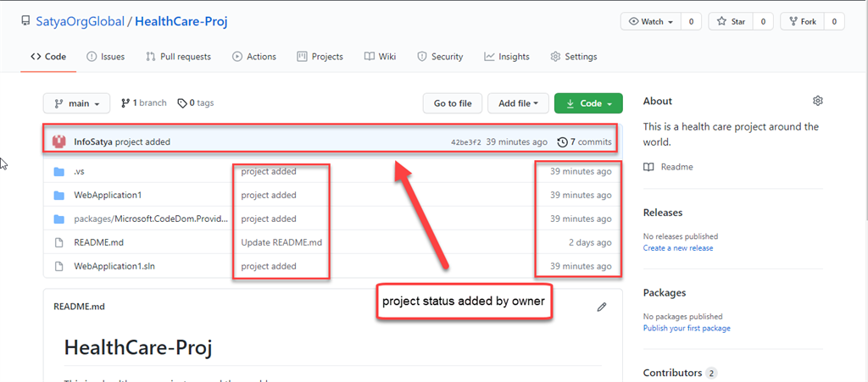868x382 pixels.
Task: Open the packages/Microsoft.CodeDom folder
Action: coord(151,219)
